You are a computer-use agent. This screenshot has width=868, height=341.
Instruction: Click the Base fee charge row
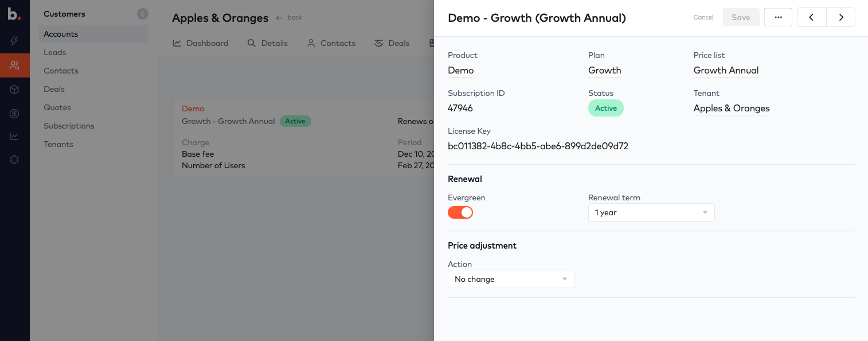pos(198,154)
